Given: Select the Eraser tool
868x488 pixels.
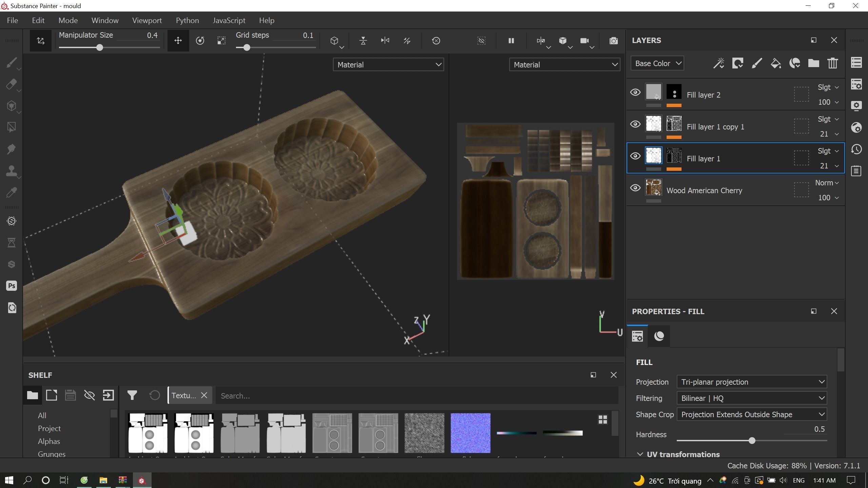Looking at the screenshot, I should point(12,84).
